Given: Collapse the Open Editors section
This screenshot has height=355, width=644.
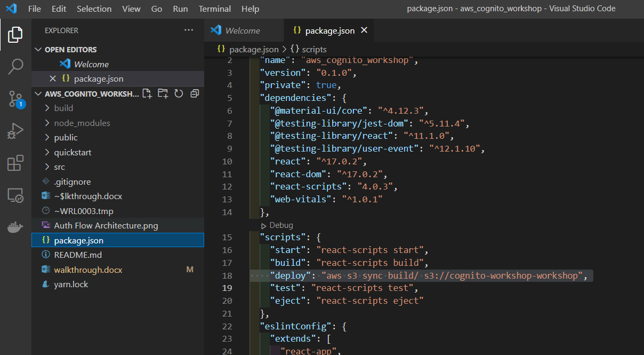Looking at the screenshot, I should [38, 50].
